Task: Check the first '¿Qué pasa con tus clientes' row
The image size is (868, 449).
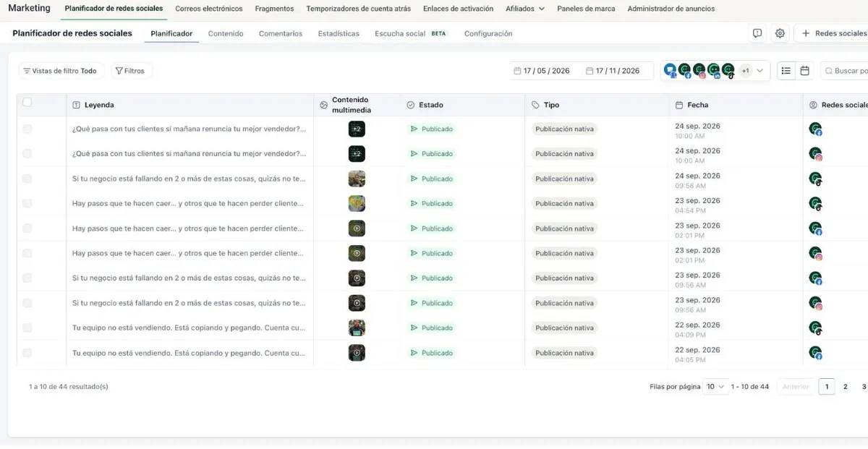Action: 27,129
